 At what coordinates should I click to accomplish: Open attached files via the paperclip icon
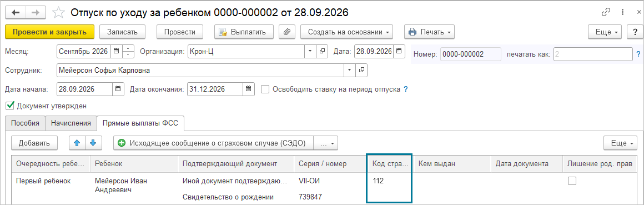(x=287, y=32)
